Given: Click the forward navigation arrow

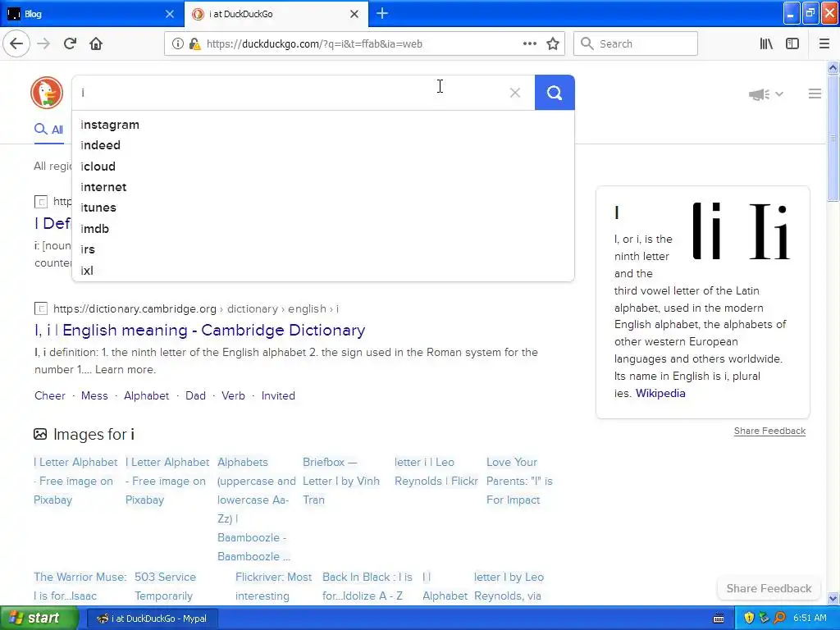Looking at the screenshot, I should tap(43, 44).
